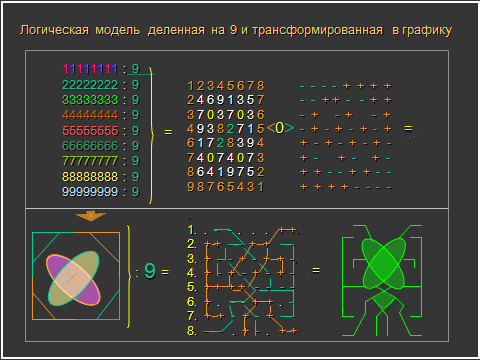Click row label 1. in pattern grid
480x360 pixels.
tap(192, 230)
